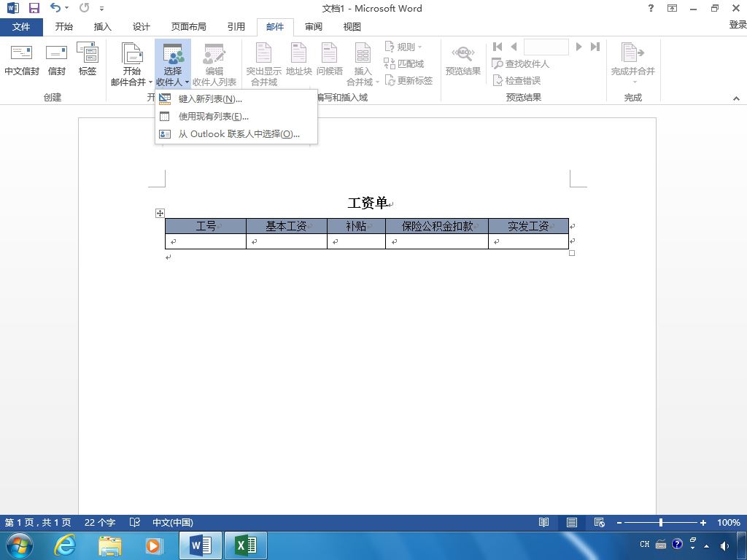Image resolution: width=747 pixels, height=560 pixels.
Task: Go to next record arrow
Action: [x=578, y=47]
